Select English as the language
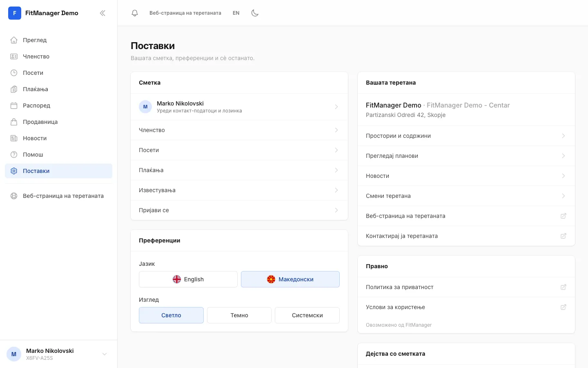This screenshot has height=368, width=588. point(188,279)
